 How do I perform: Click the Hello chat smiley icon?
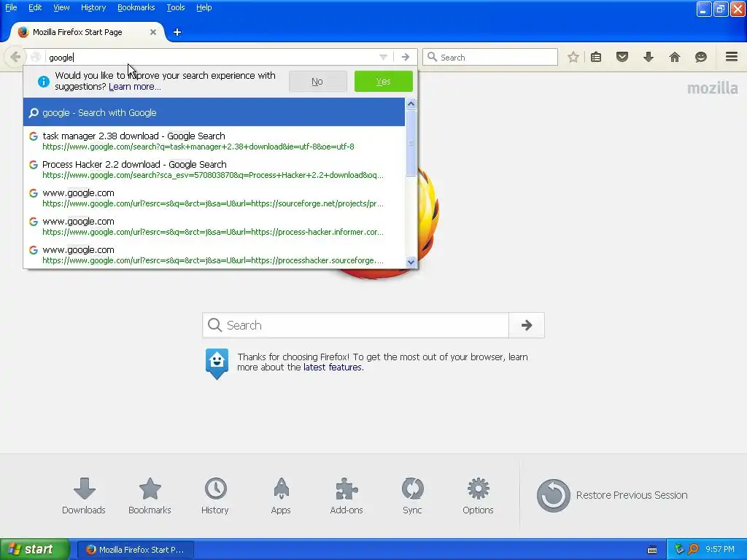701,57
